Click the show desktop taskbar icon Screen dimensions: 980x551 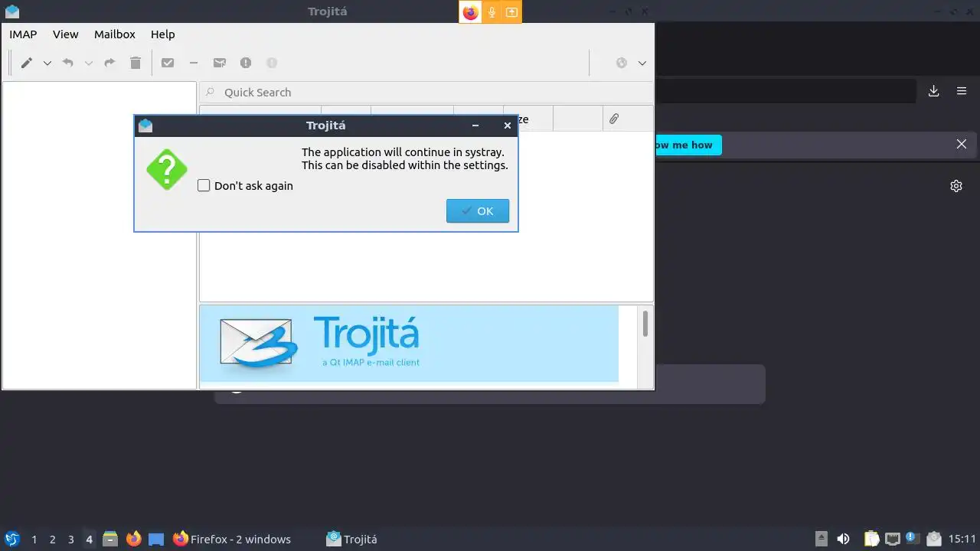point(156,539)
